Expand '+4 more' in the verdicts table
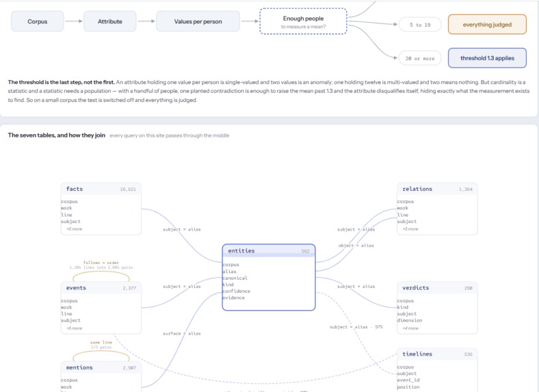Image resolution: width=539 pixels, height=392 pixels. tap(410, 328)
